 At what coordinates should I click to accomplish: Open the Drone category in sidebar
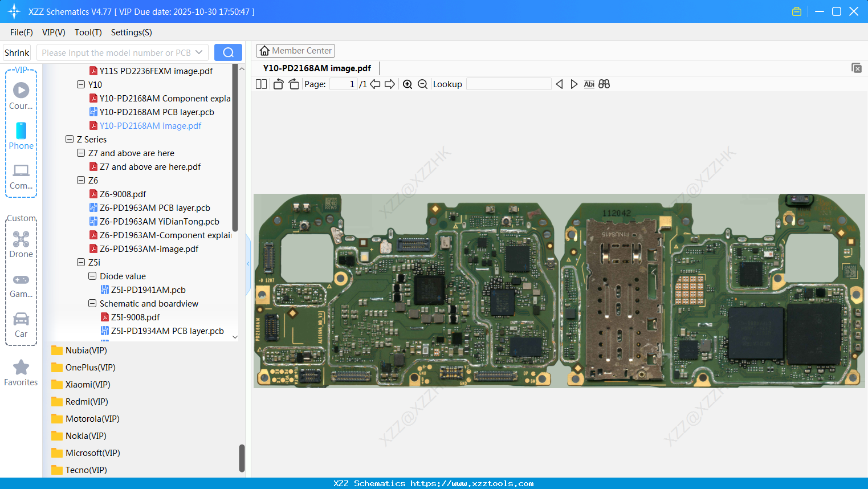21,244
